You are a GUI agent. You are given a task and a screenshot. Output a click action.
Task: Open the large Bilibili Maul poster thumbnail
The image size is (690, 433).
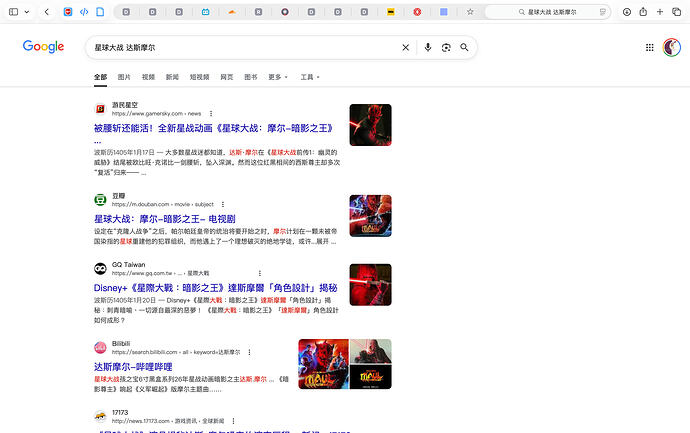point(323,364)
